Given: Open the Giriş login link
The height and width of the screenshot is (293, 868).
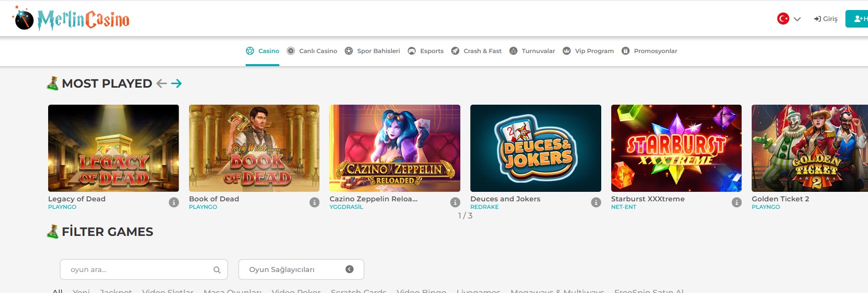Looking at the screenshot, I should [826, 19].
